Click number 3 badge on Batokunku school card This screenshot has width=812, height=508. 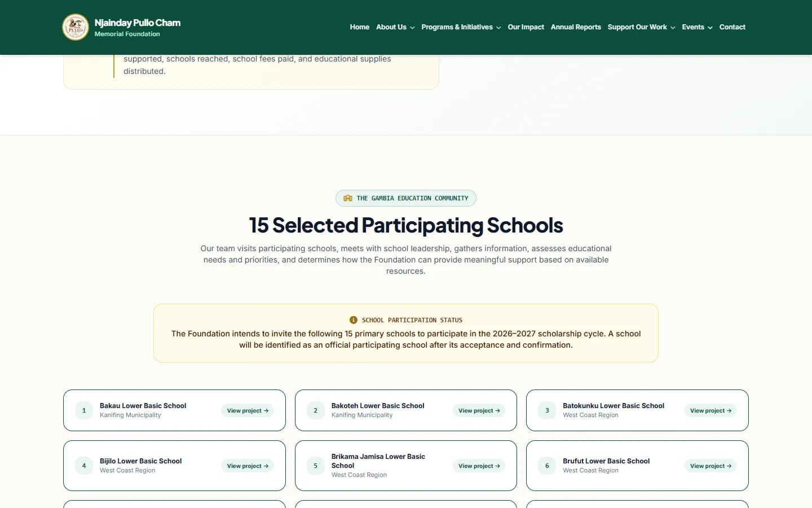(547, 410)
